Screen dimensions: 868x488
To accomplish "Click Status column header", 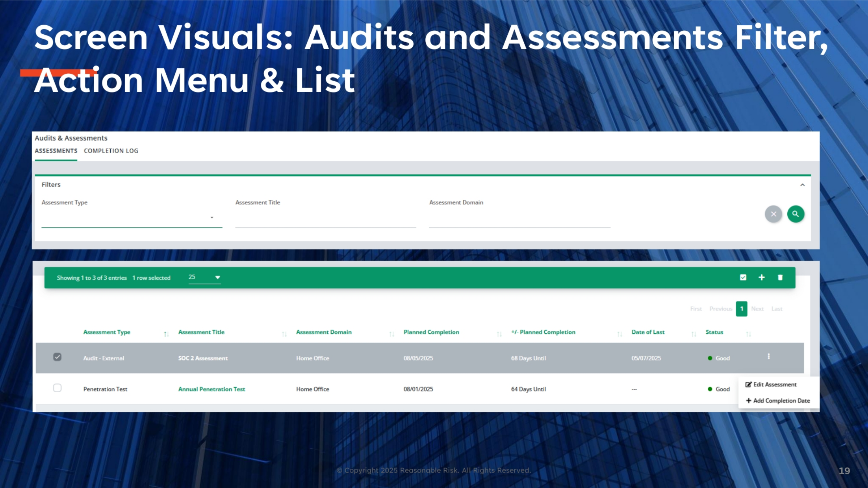I will point(714,332).
